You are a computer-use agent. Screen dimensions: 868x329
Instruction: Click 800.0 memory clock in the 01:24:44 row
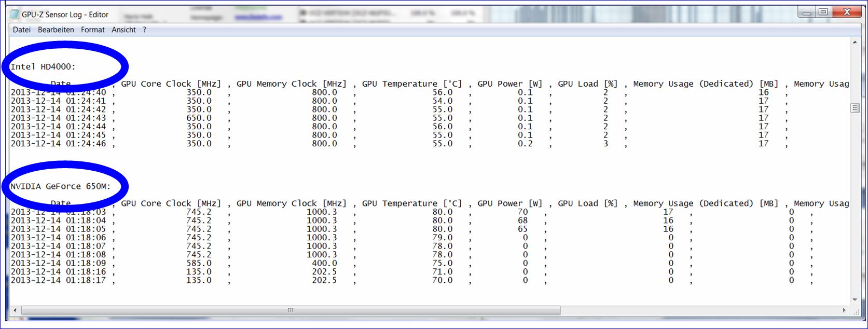coord(324,126)
